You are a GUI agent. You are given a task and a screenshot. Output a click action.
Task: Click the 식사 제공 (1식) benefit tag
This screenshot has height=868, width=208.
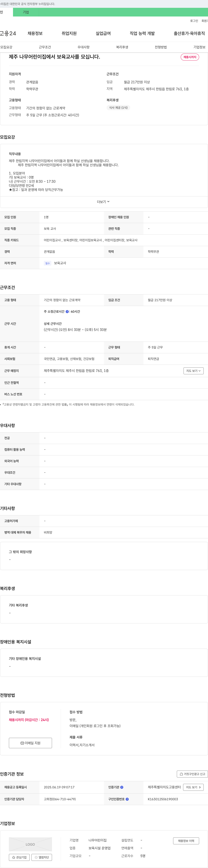click(118, 107)
